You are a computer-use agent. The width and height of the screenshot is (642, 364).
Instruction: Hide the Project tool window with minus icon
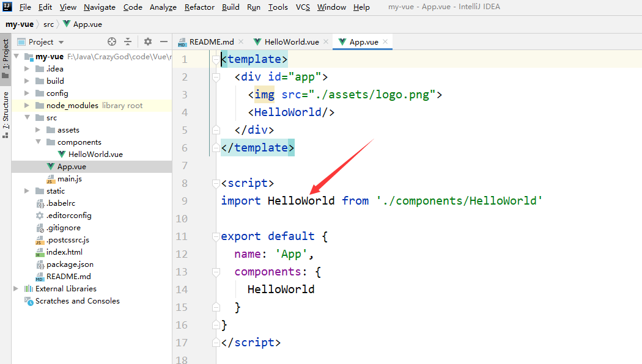[x=164, y=42]
